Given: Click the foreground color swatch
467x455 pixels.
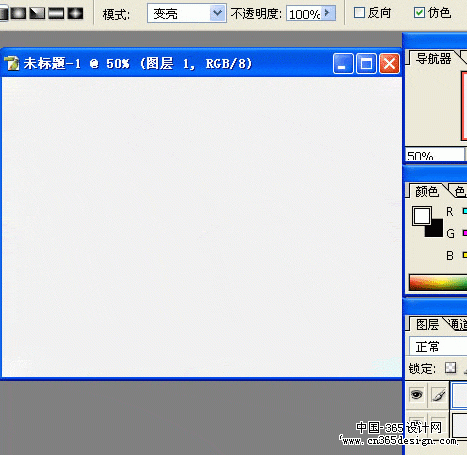Looking at the screenshot, I should pyautogui.click(x=422, y=216).
